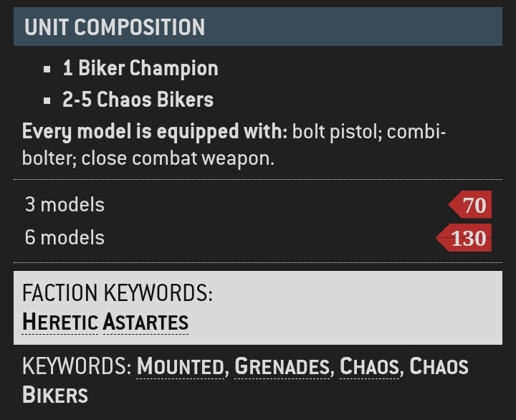Click the 'Every model is equipped with' text
The image size is (516, 420).
154,133
